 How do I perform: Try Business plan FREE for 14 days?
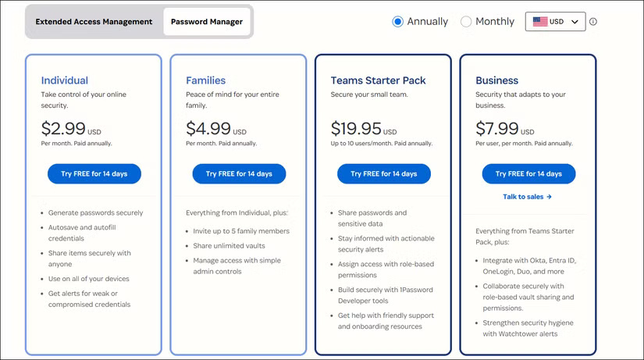tap(528, 173)
